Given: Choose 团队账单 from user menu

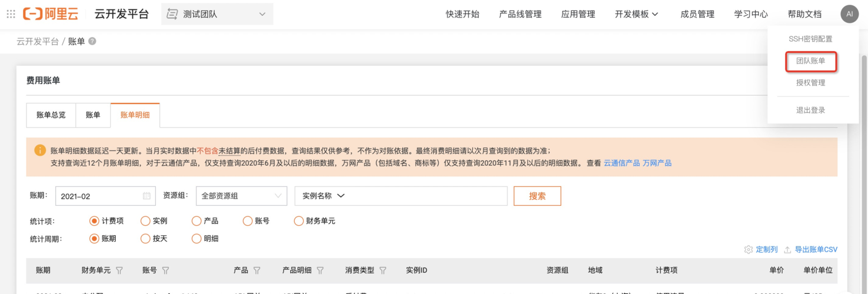Looking at the screenshot, I should pos(810,61).
